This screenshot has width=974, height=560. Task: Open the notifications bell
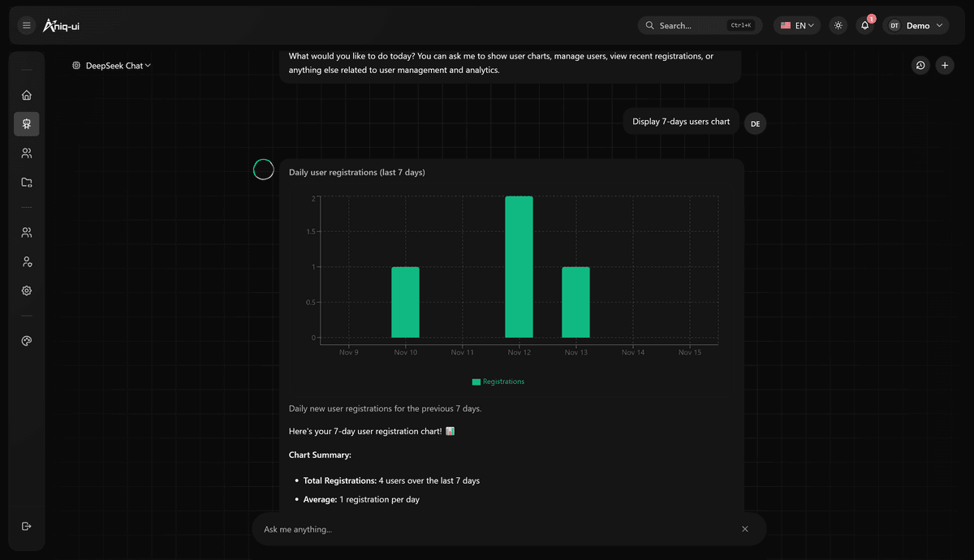(x=865, y=26)
